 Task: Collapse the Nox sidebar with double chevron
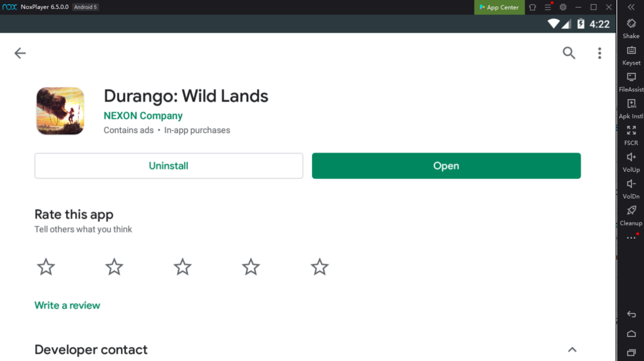click(631, 7)
